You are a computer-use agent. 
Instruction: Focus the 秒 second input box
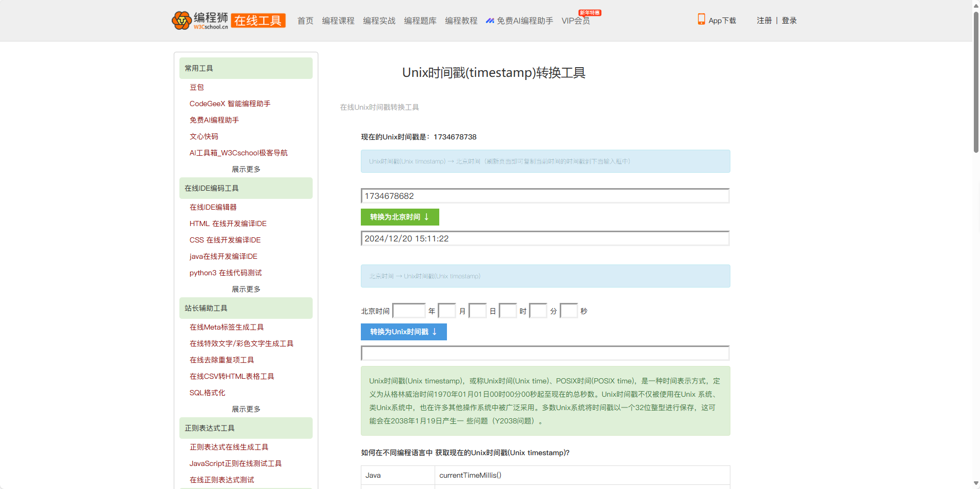(569, 311)
